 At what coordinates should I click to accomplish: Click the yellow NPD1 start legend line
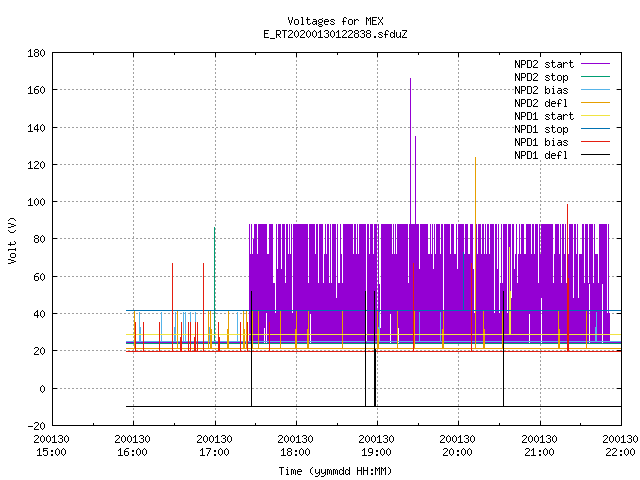[x=595, y=116]
